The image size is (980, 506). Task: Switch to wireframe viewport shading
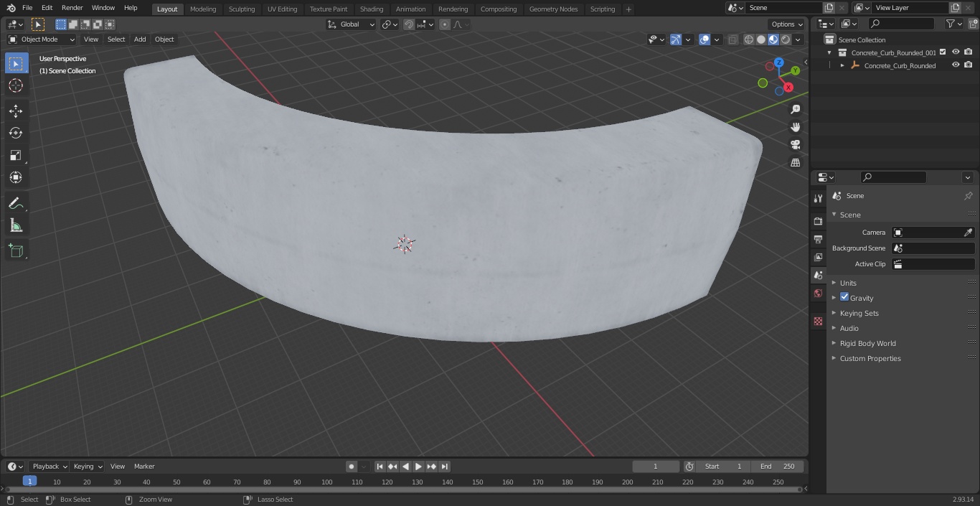pos(749,39)
